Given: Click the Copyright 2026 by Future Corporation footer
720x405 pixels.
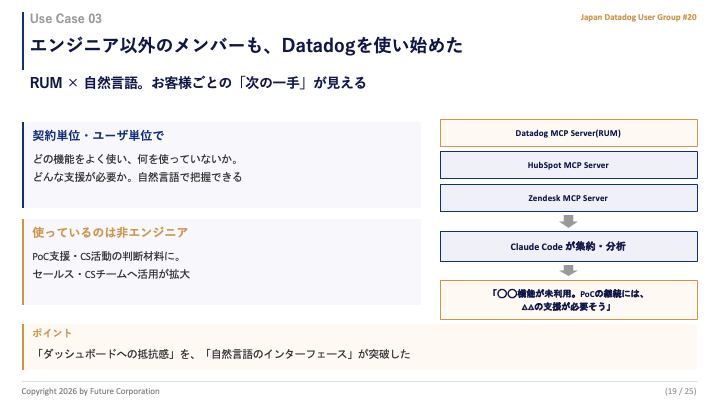Looking at the screenshot, I should tap(90, 391).
